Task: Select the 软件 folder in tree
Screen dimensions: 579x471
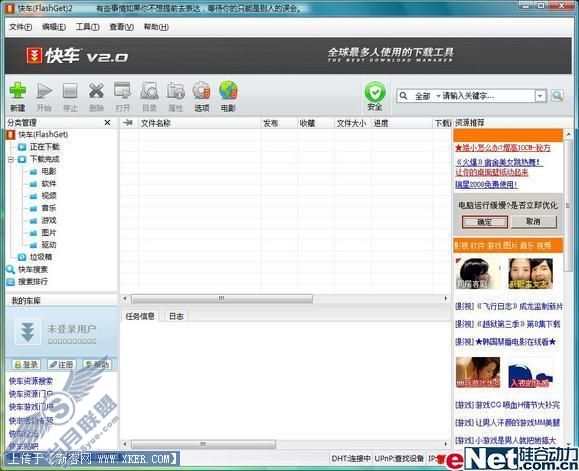Action: pyautogui.click(x=49, y=183)
